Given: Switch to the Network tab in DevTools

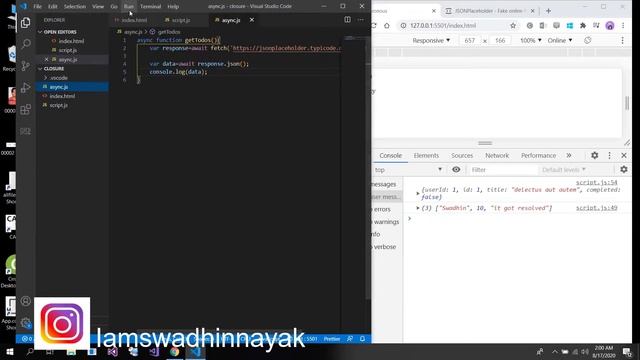Looking at the screenshot, I should 497,156.
